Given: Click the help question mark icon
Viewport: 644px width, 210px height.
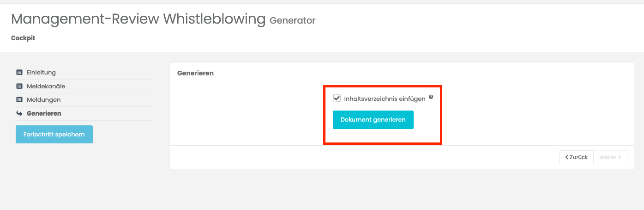Looking at the screenshot, I should (431, 97).
